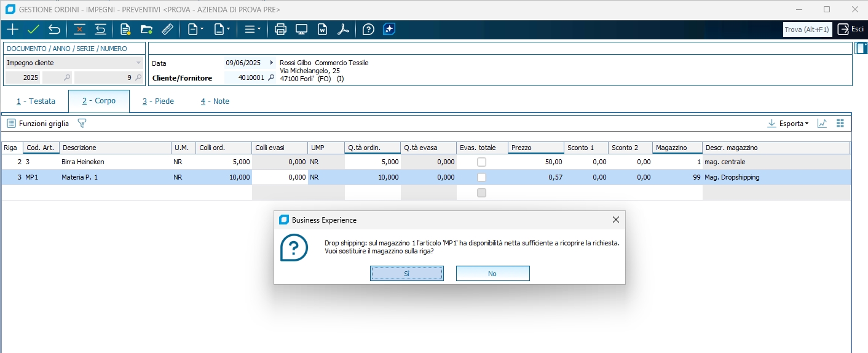Click the Trova search field

tap(807, 30)
